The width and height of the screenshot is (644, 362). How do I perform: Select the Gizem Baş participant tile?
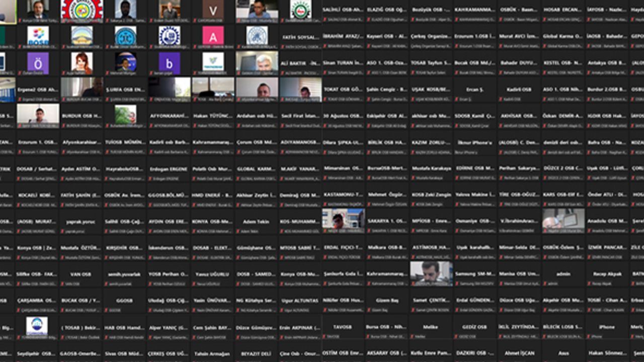point(387,301)
